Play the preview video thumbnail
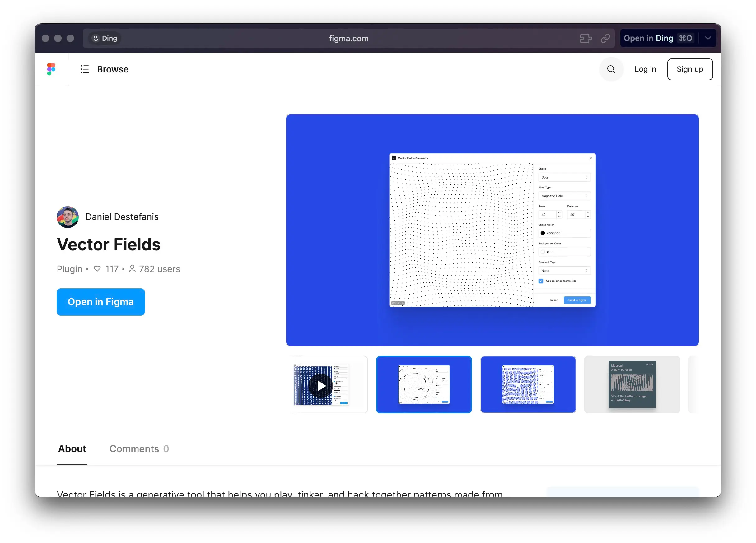Viewport: 756px width, 543px height. (x=321, y=384)
